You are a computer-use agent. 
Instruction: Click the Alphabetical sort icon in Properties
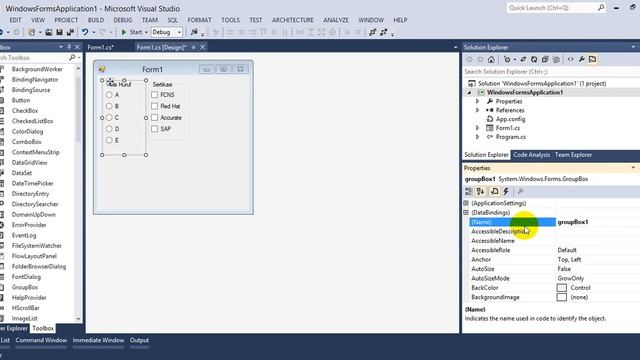tap(480, 191)
